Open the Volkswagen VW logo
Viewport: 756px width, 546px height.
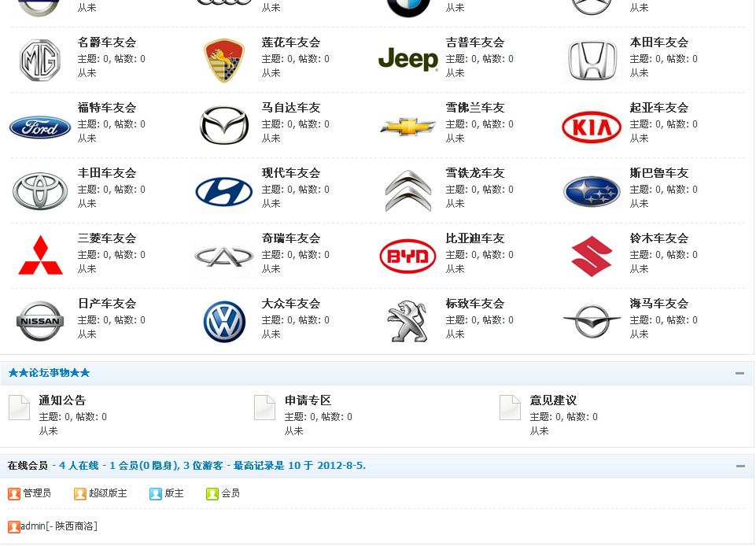click(224, 322)
